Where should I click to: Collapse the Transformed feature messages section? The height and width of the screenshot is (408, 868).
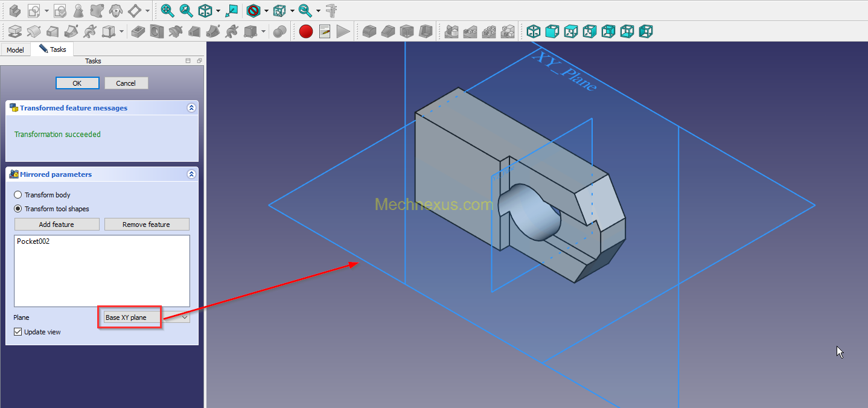click(x=191, y=107)
